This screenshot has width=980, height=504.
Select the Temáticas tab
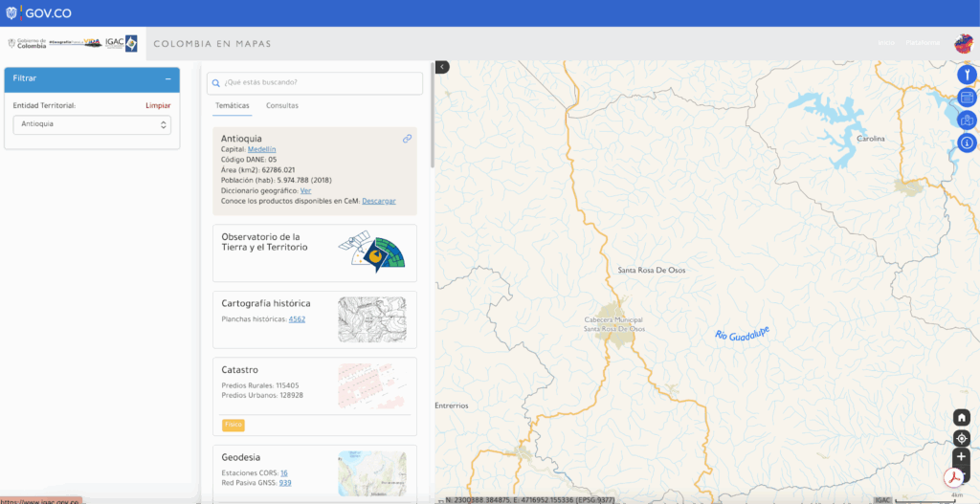tap(233, 105)
